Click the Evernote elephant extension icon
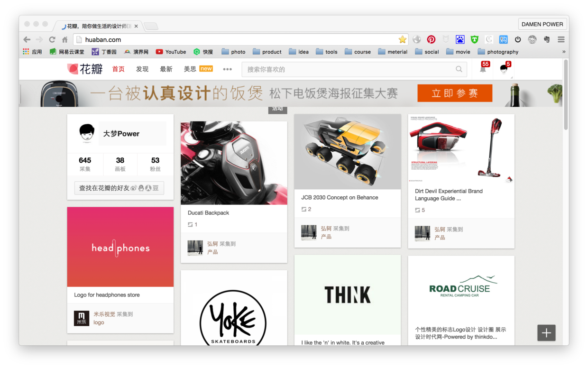 547,40
